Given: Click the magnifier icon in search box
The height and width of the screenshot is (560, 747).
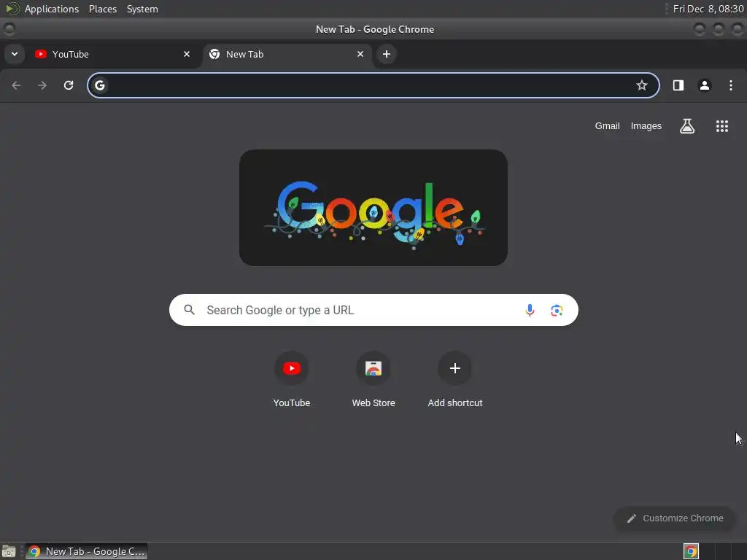Looking at the screenshot, I should coord(189,310).
